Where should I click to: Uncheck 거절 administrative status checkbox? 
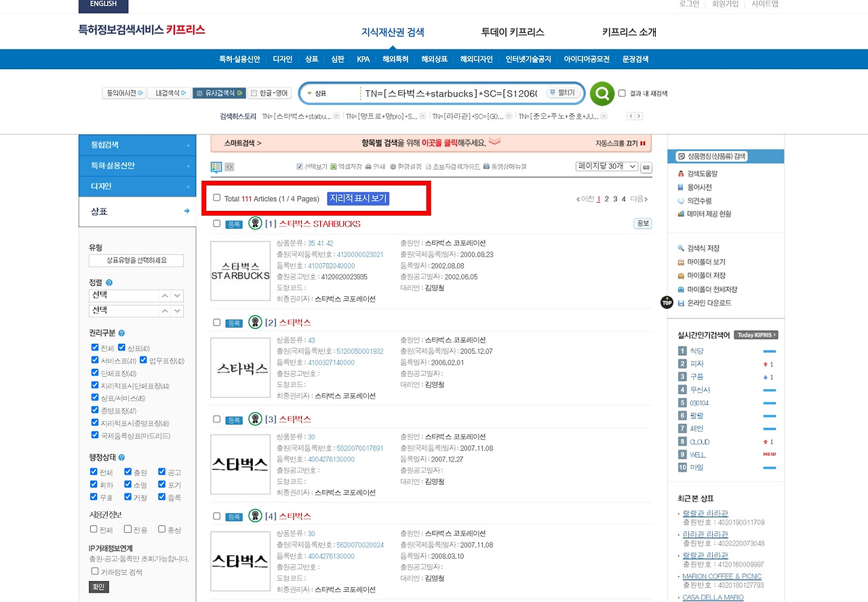click(x=128, y=497)
